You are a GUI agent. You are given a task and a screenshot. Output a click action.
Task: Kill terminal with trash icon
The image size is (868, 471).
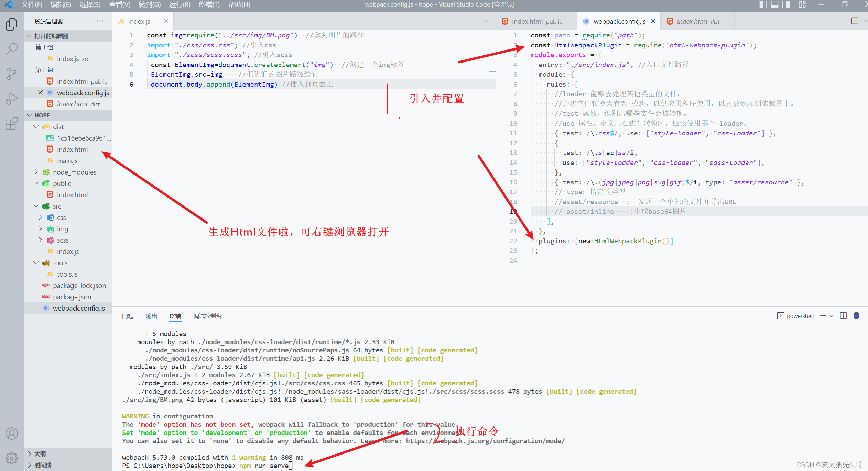(x=856, y=316)
